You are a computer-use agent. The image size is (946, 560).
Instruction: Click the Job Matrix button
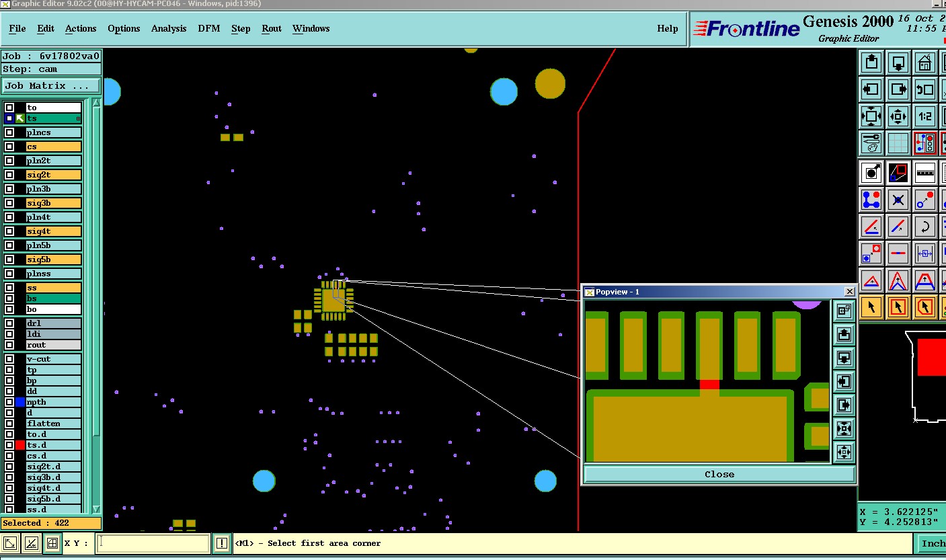[x=51, y=85]
